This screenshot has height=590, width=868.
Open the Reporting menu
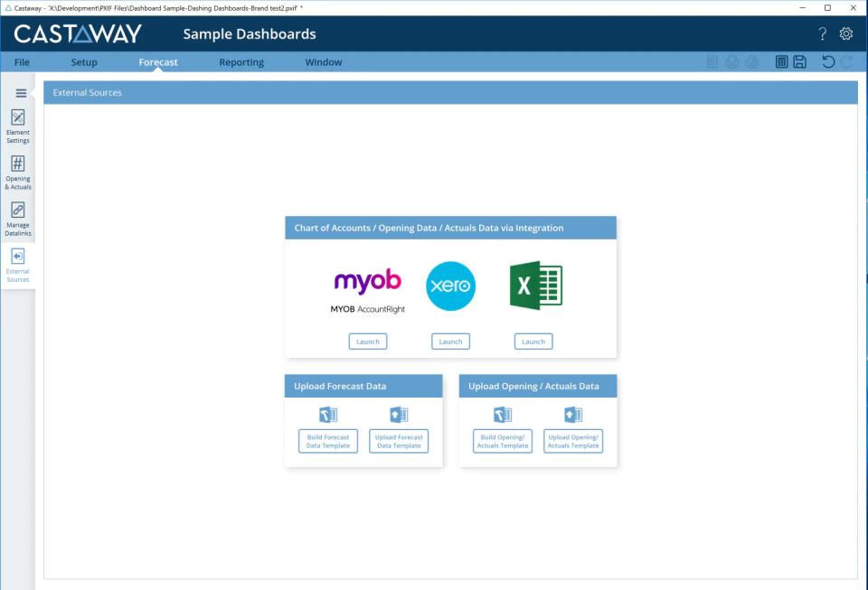pos(241,62)
